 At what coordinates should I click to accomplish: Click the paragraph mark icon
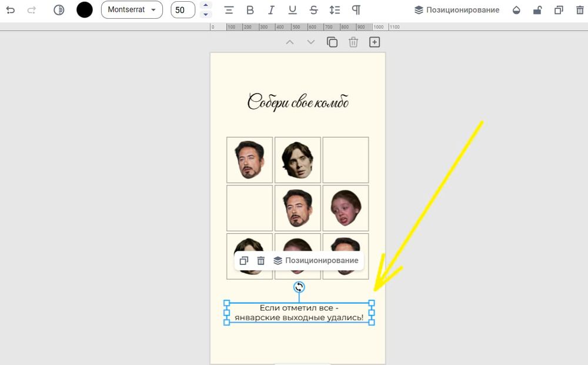(x=356, y=10)
